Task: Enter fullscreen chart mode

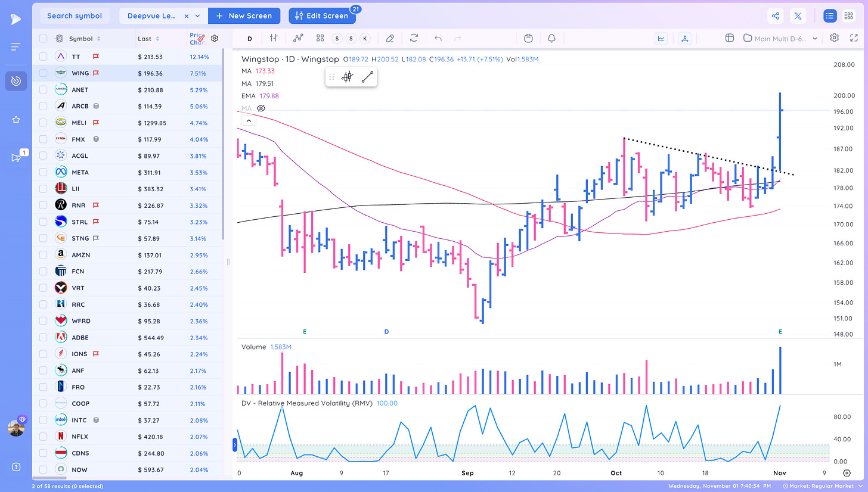Action: pyautogui.click(x=853, y=38)
